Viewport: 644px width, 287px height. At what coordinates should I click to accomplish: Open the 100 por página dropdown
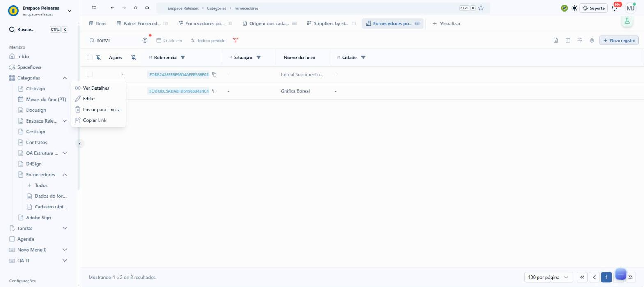548,277
